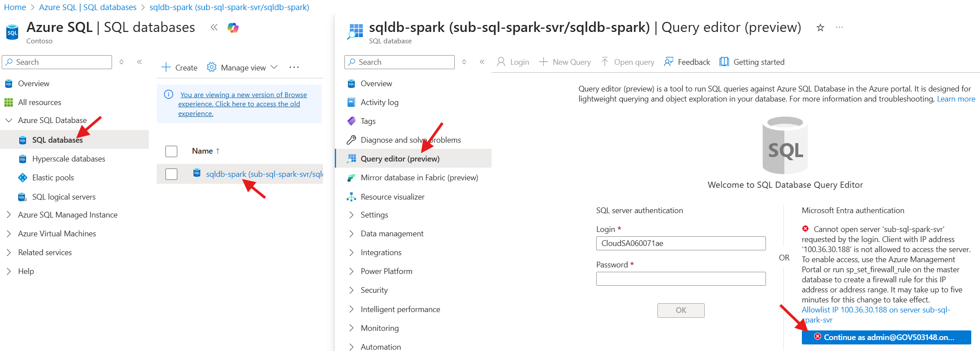Viewport: 980px width, 351px height.
Task: Click the Copilot icon beside the title
Action: 233,28
